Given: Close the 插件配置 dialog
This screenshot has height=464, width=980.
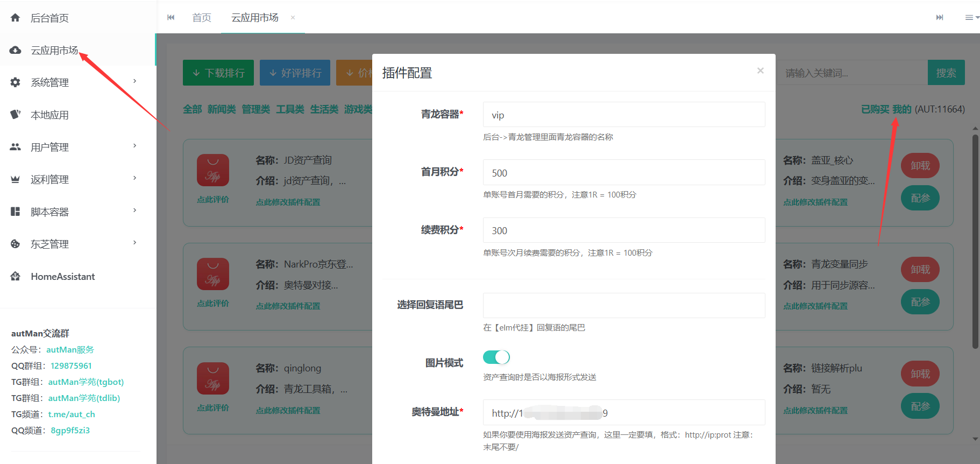Looking at the screenshot, I should point(761,71).
